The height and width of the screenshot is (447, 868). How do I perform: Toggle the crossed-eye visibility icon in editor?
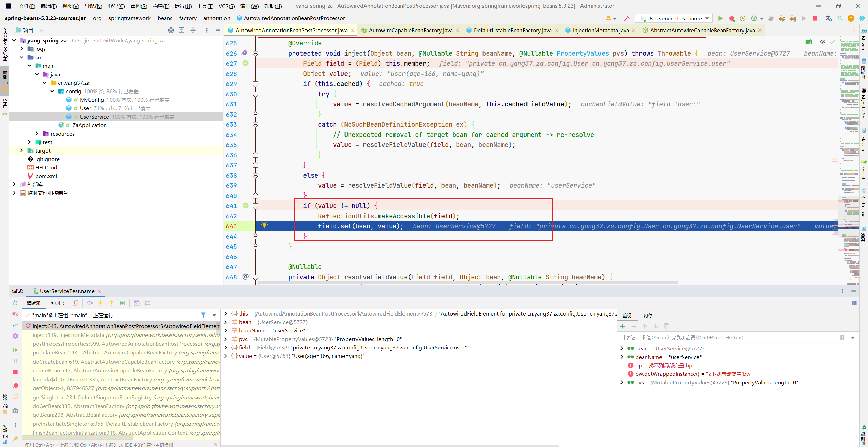coord(822,42)
